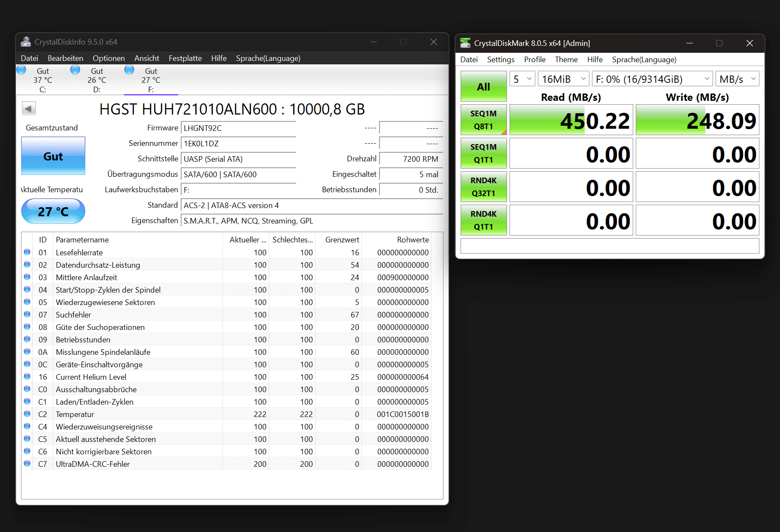
Task: Click the Parametername column header
Action: pyautogui.click(x=137, y=240)
